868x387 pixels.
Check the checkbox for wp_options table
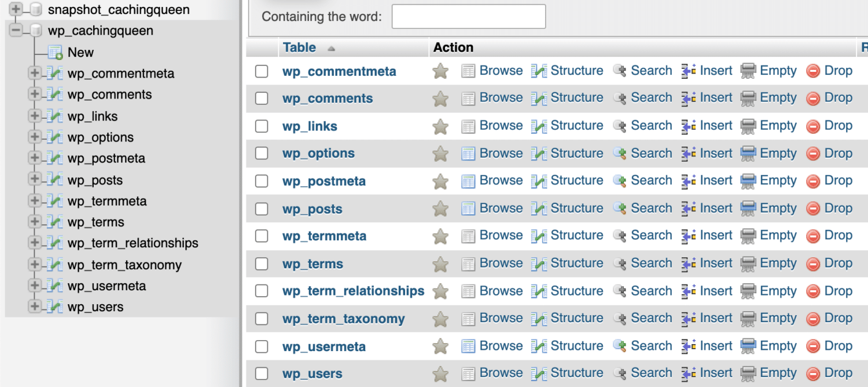(262, 153)
